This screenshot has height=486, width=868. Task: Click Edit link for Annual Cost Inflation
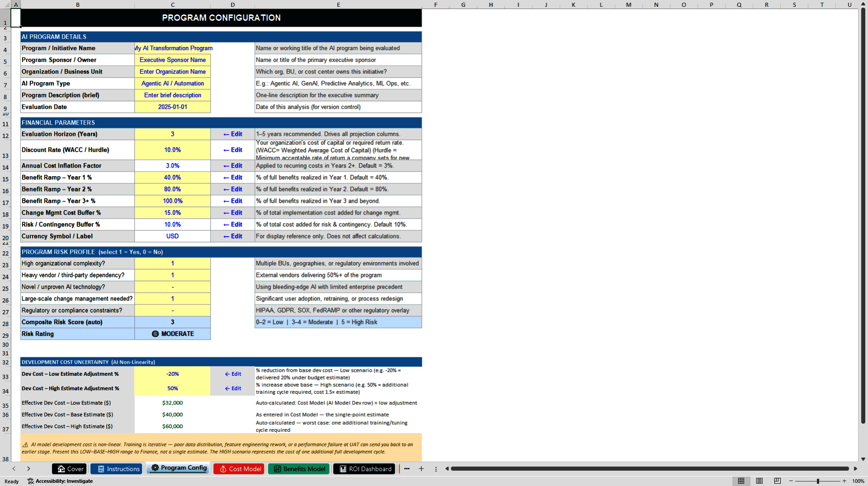coord(233,166)
